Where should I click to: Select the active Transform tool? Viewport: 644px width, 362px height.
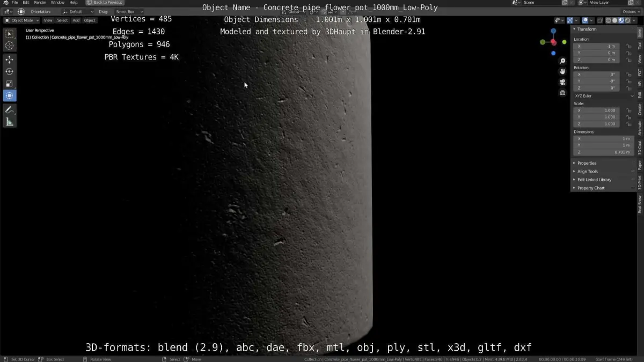click(x=9, y=95)
